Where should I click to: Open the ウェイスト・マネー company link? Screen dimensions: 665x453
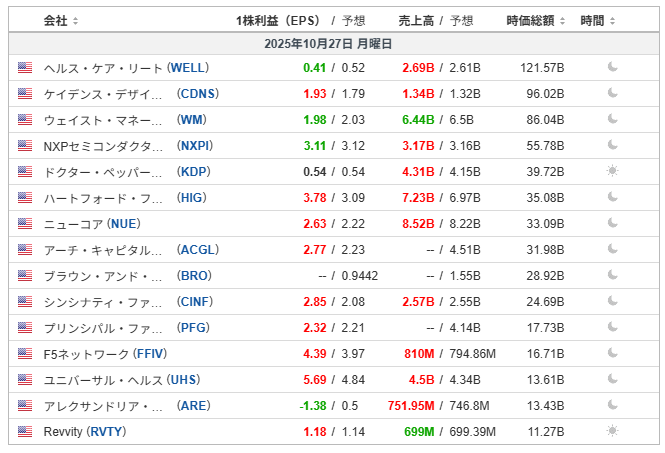coord(103,120)
